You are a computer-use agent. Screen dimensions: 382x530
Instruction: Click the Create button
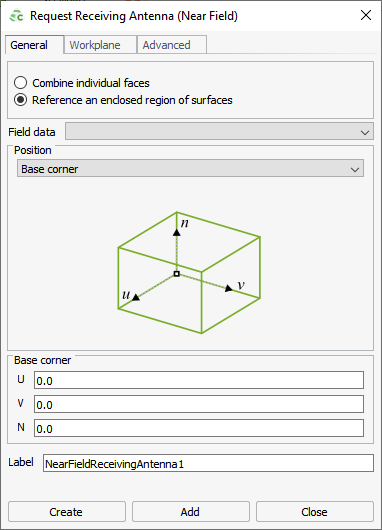(x=67, y=512)
